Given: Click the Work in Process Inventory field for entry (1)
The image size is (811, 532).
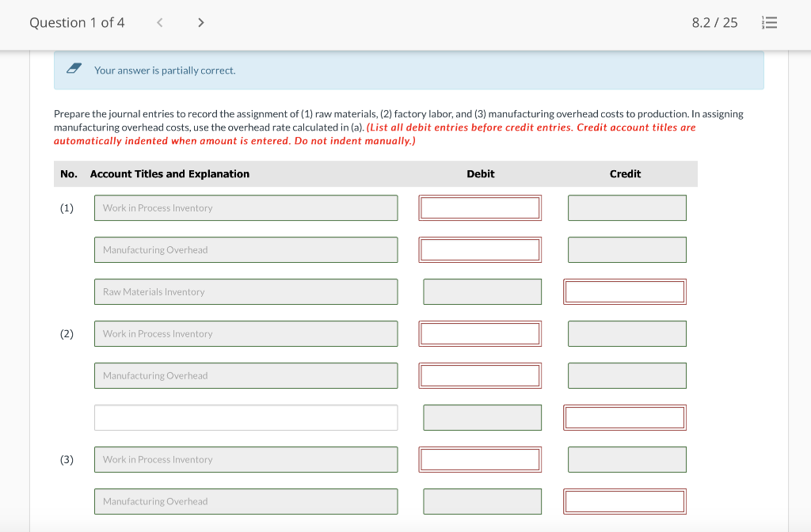Looking at the screenshot, I should click(x=246, y=207).
